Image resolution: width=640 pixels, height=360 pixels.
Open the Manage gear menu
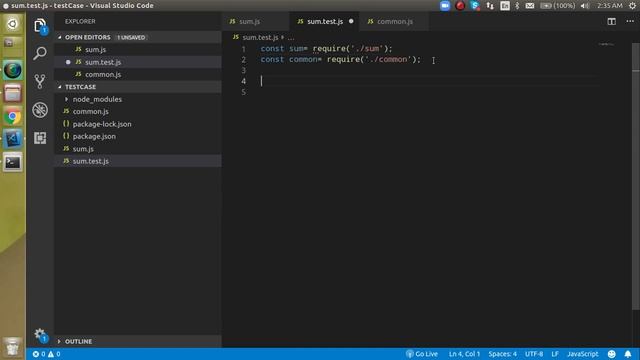coord(40,335)
